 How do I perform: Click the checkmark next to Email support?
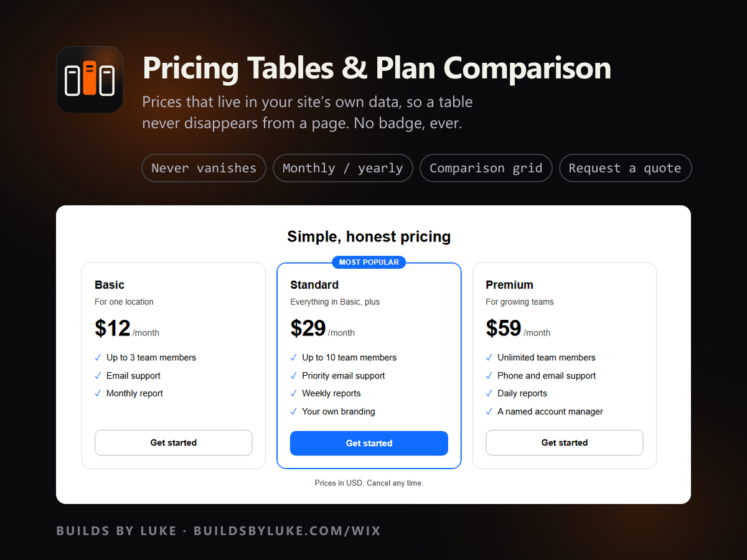(x=98, y=376)
